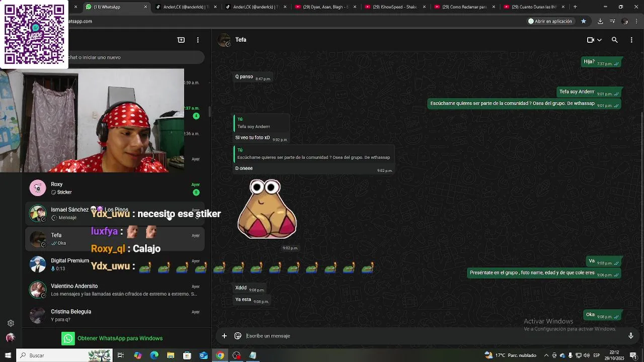Open File Explorer from taskbar
Viewport: 644px width, 362px height.
[171, 355]
